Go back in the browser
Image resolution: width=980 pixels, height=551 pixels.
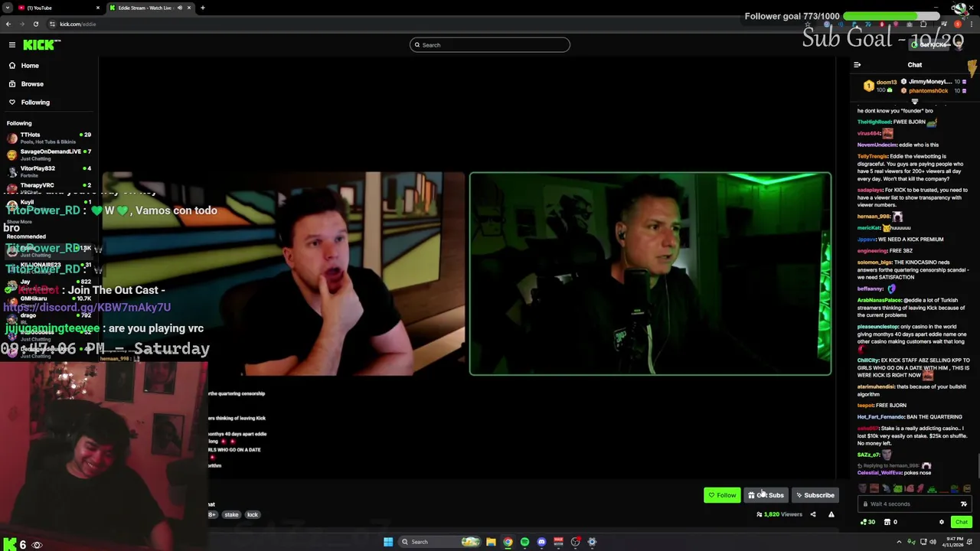coord(8,24)
